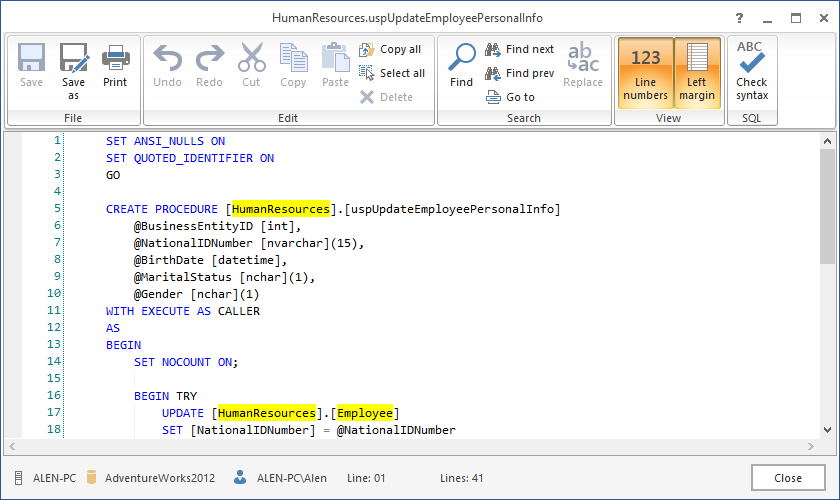The image size is (840, 500).
Task: Click highlighted Employee text on line 17
Action: click(367, 413)
